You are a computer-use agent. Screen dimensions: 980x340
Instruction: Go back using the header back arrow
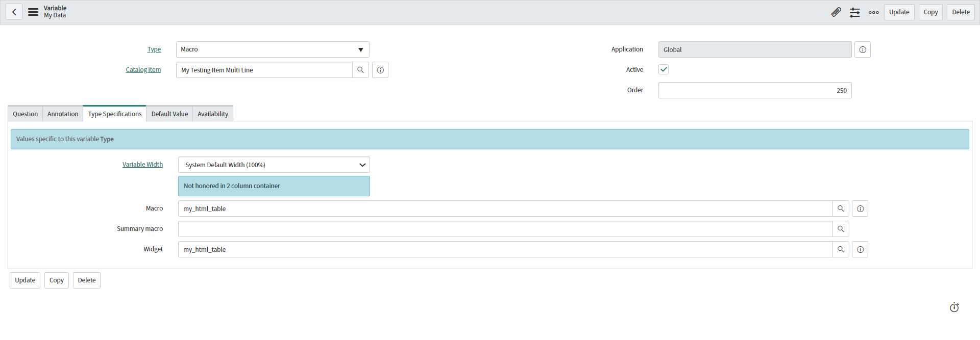14,12
